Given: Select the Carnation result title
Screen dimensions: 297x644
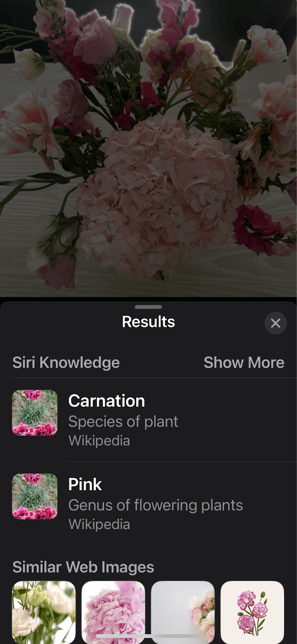Looking at the screenshot, I should (107, 401).
